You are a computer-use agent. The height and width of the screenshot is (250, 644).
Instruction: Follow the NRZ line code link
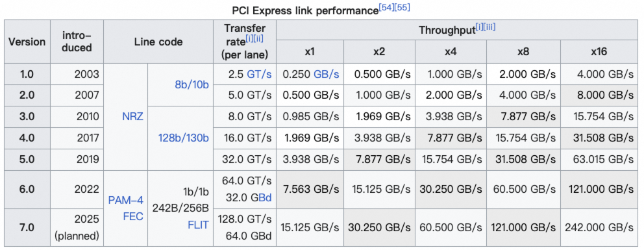tap(132, 117)
